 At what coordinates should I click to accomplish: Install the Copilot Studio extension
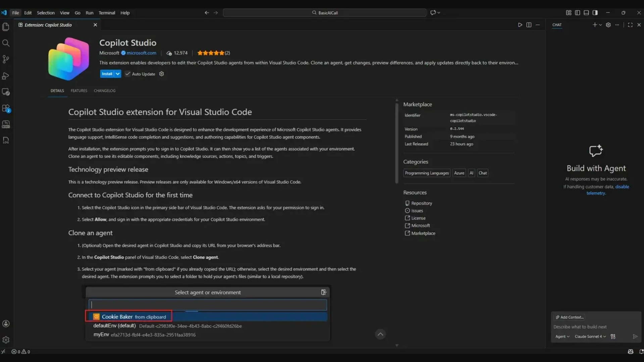click(x=107, y=74)
